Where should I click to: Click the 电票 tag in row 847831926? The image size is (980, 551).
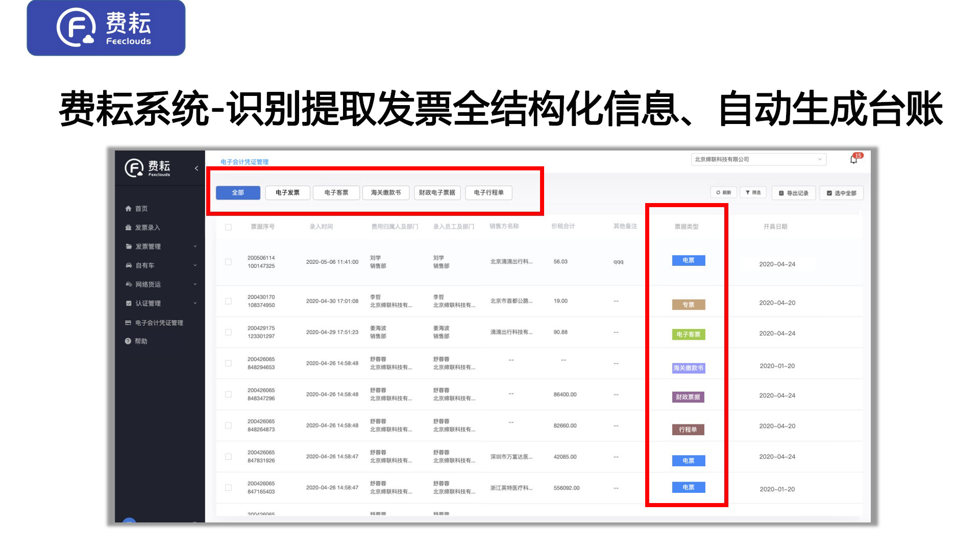point(688,461)
